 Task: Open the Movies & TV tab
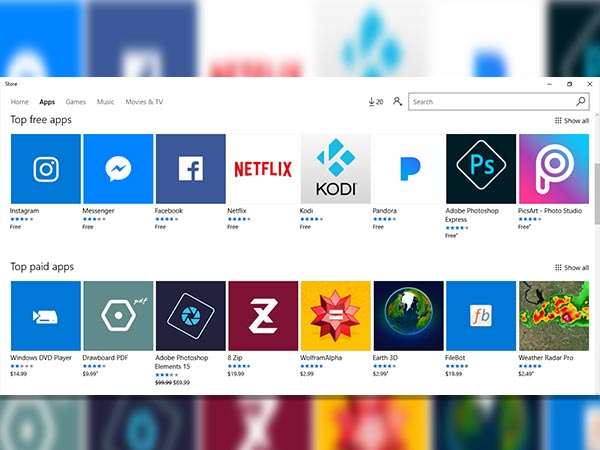point(144,102)
